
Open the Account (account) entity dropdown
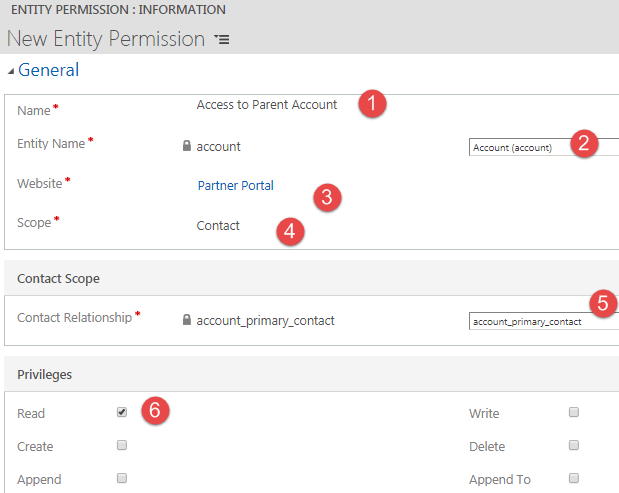click(x=542, y=148)
